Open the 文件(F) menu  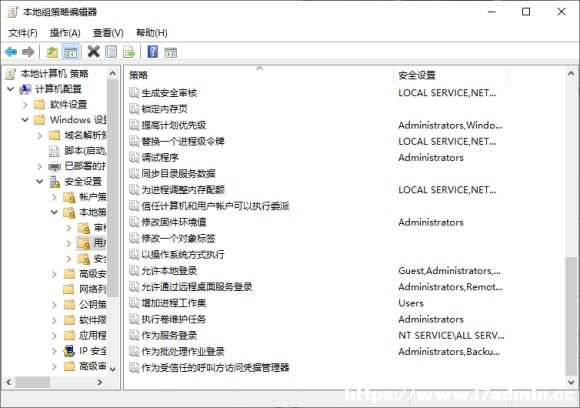tap(23, 33)
